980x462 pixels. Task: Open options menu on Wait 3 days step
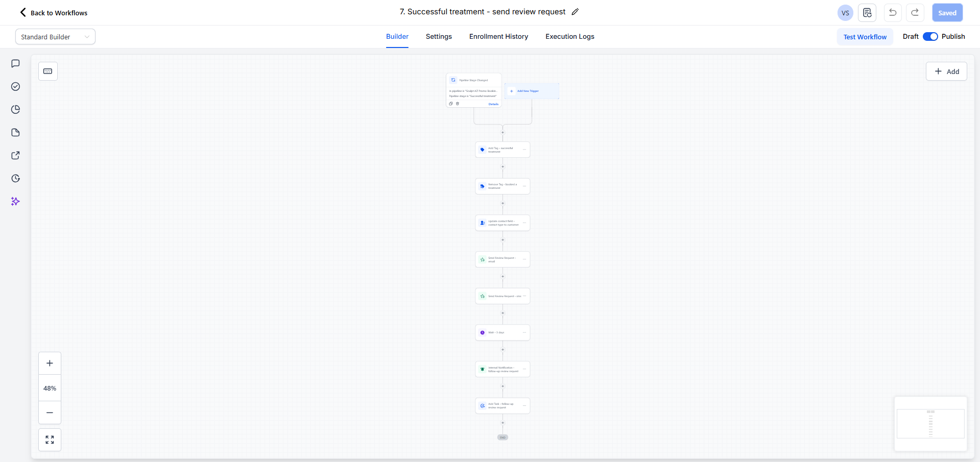point(524,332)
